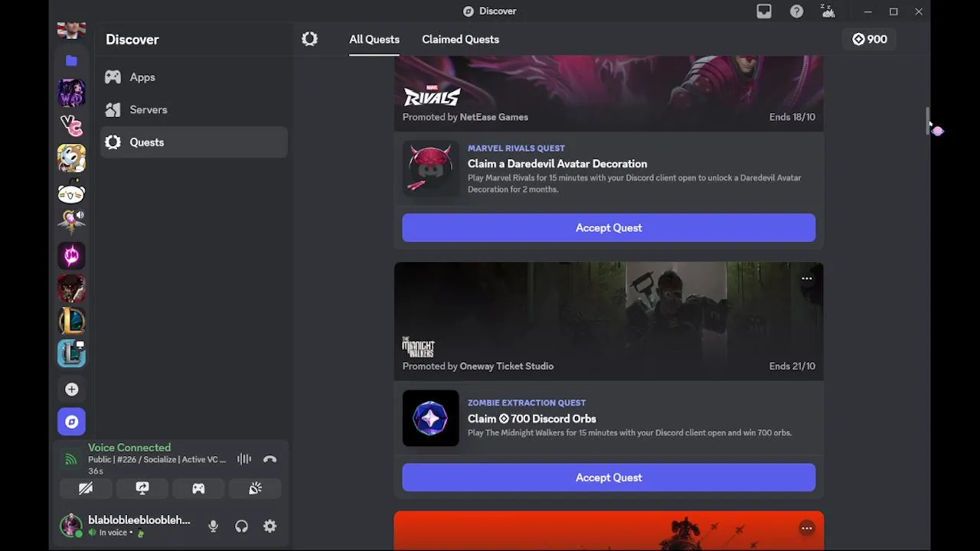Switch to the Claimed Quests tab
980x551 pixels.
460,40
